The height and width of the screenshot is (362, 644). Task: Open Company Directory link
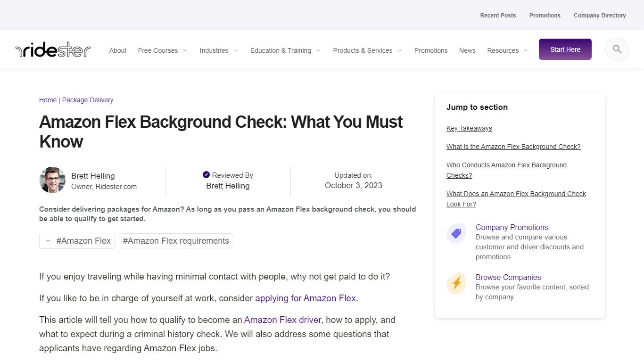pos(600,16)
